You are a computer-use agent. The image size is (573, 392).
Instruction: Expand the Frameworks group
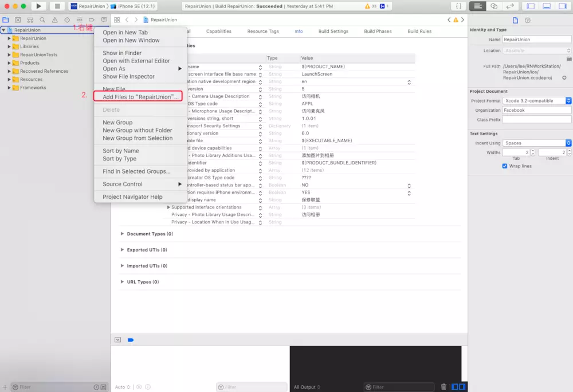9,88
